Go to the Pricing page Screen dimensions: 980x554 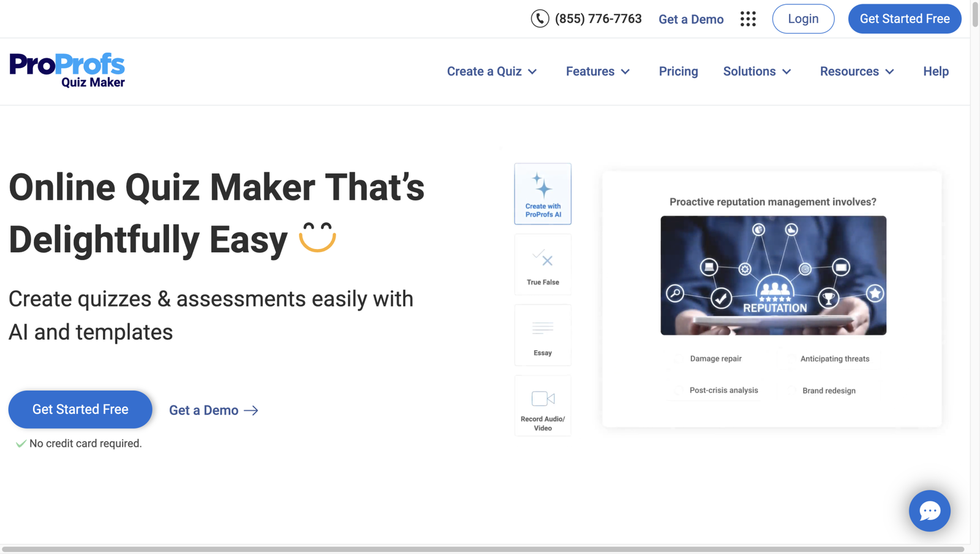(678, 72)
